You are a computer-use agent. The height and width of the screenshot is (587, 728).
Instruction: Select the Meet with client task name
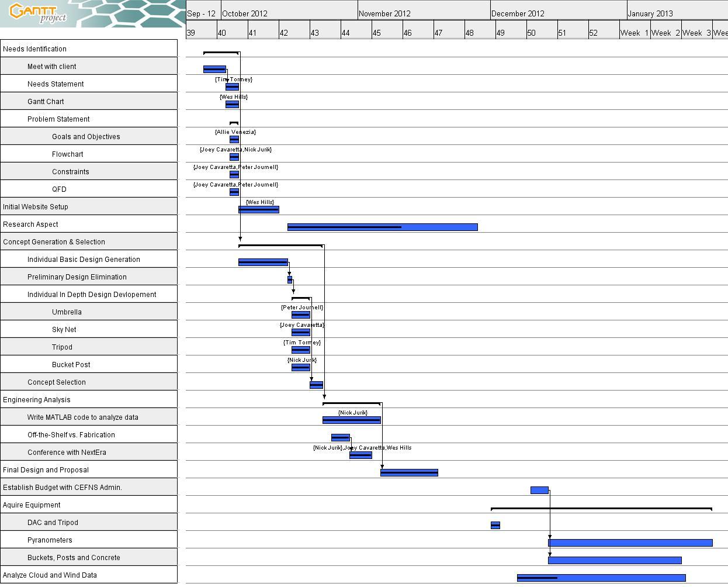[51, 67]
